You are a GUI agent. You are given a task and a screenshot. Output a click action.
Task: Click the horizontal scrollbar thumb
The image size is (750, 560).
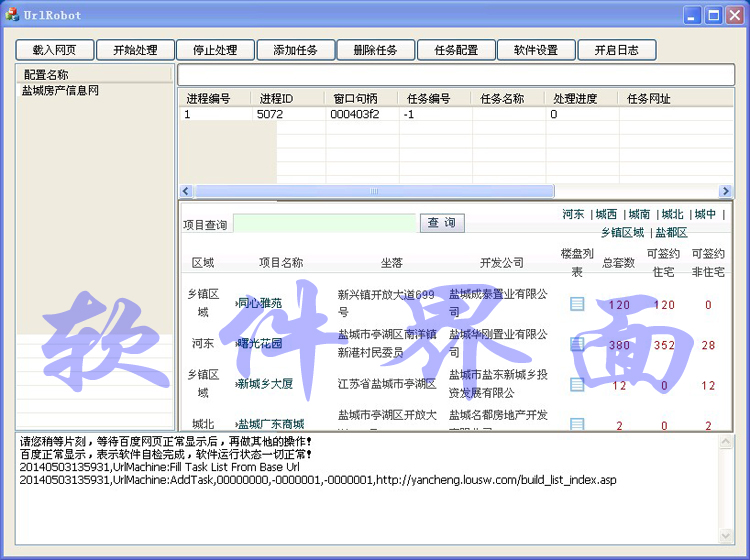375,191
